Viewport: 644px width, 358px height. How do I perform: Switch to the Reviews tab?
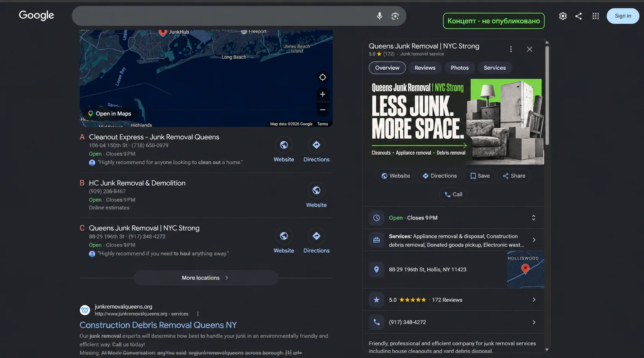point(425,68)
